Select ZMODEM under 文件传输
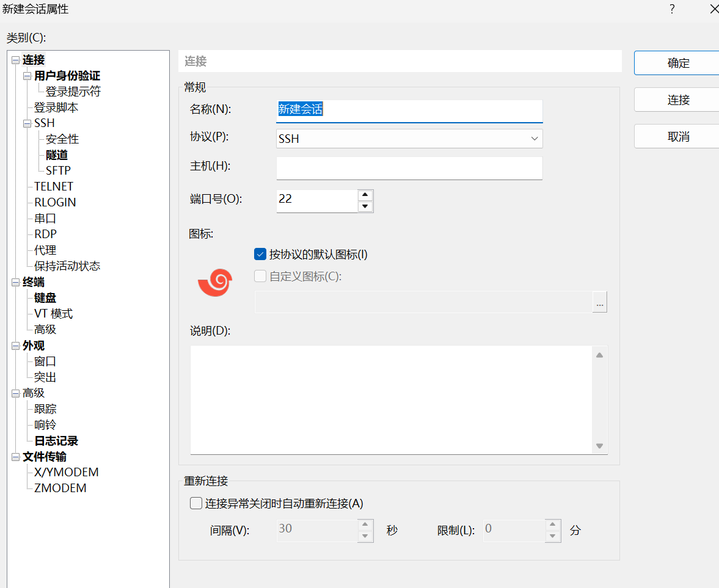 60,488
